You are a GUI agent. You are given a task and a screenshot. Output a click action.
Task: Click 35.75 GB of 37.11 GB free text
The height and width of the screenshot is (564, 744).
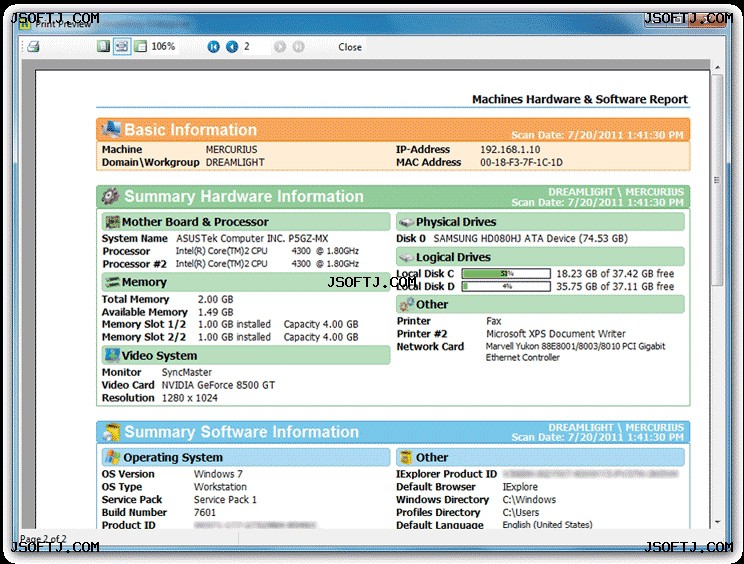coord(615,287)
